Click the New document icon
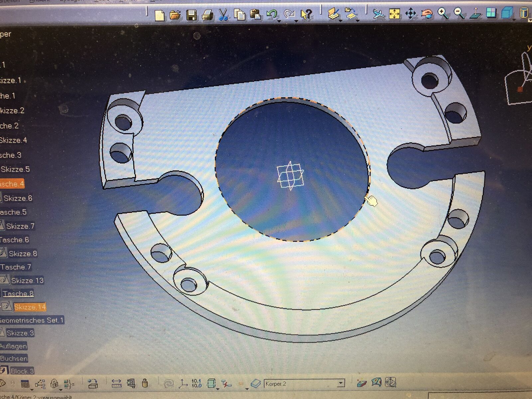Screen dimensions: 532x399 [160, 15]
